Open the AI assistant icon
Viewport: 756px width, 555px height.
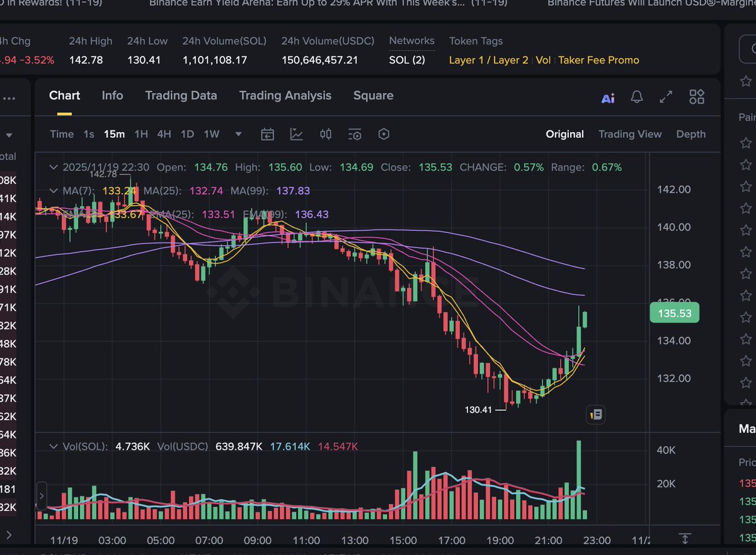point(608,98)
